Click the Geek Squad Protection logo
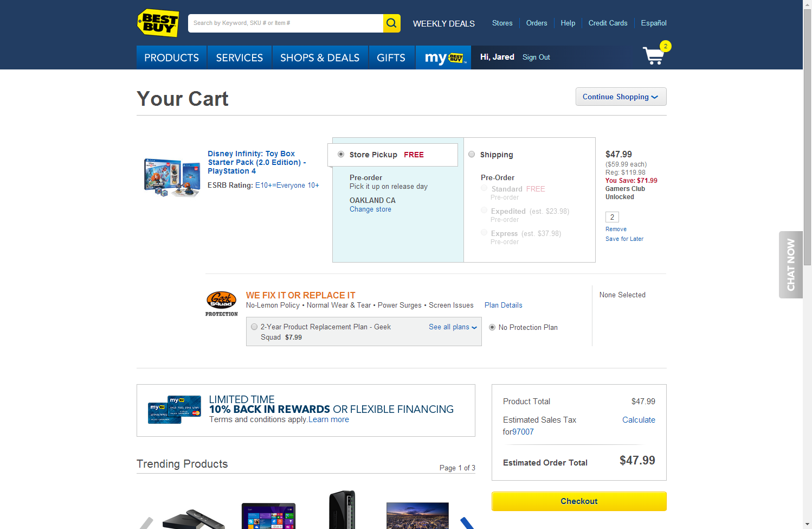The image size is (812, 529). (x=221, y=303)
